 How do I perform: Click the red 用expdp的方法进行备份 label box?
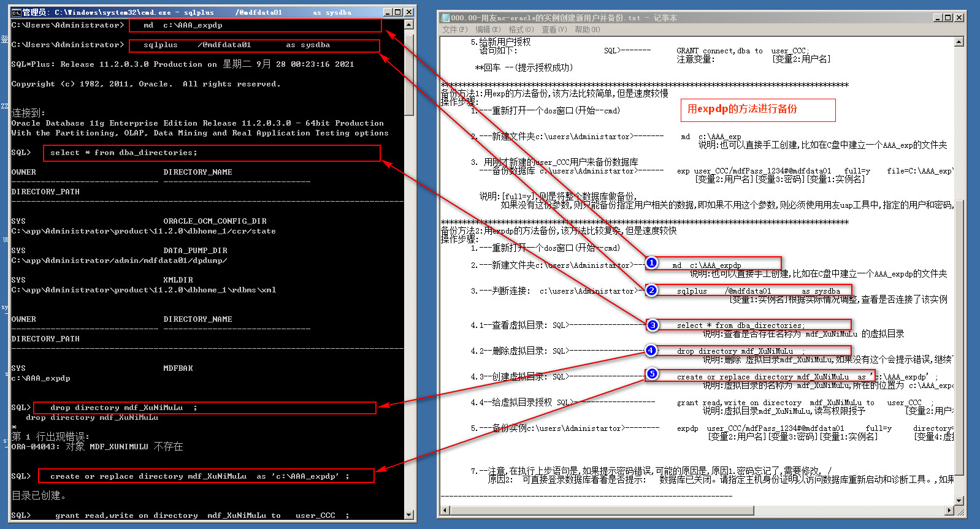pos(757,110)
